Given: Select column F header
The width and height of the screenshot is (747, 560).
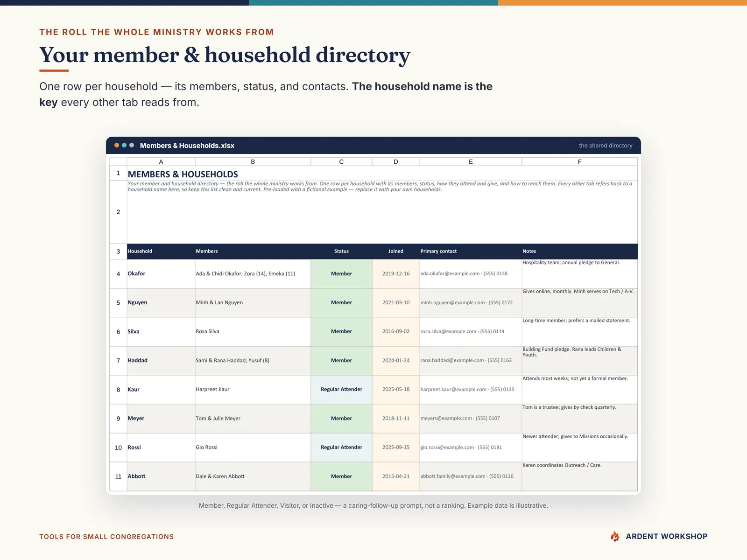Looking at the screenshot, I should 580,161.
